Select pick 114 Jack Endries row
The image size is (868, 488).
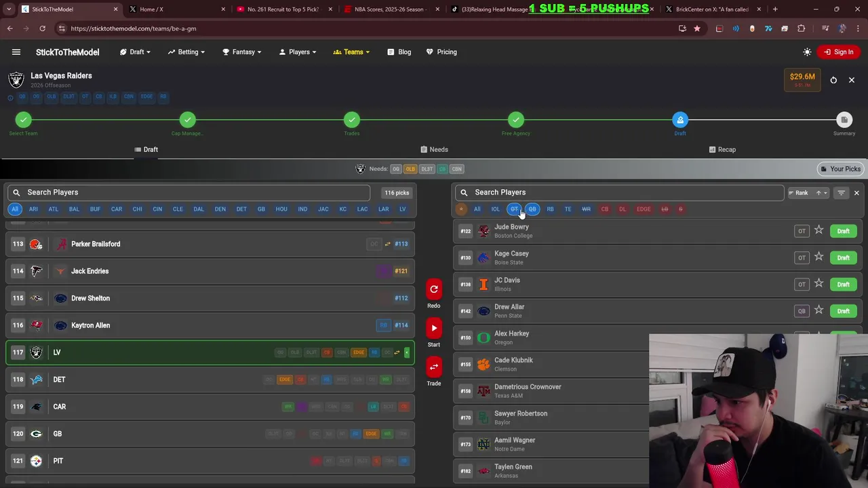click(210, 271)
